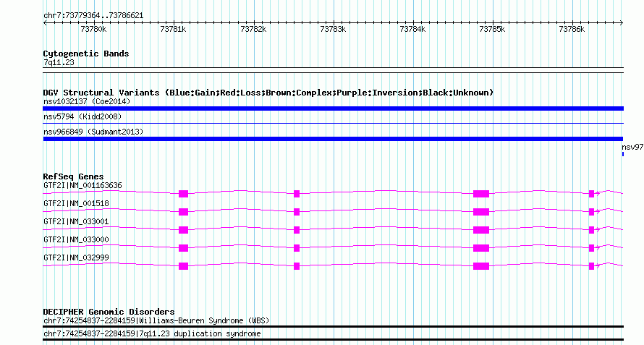Click the thick blue bar of nsv966849
644x345 pixels.
pyautogui.click(x=333, y=139)
